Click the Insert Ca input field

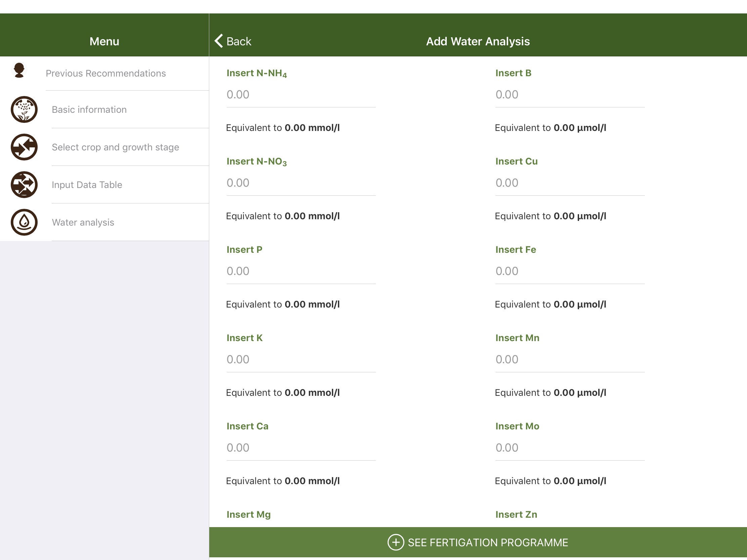click(301, 448)
